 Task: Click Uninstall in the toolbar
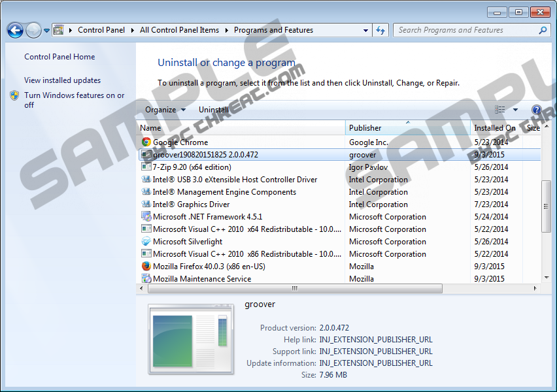click(x=214, y=110)
